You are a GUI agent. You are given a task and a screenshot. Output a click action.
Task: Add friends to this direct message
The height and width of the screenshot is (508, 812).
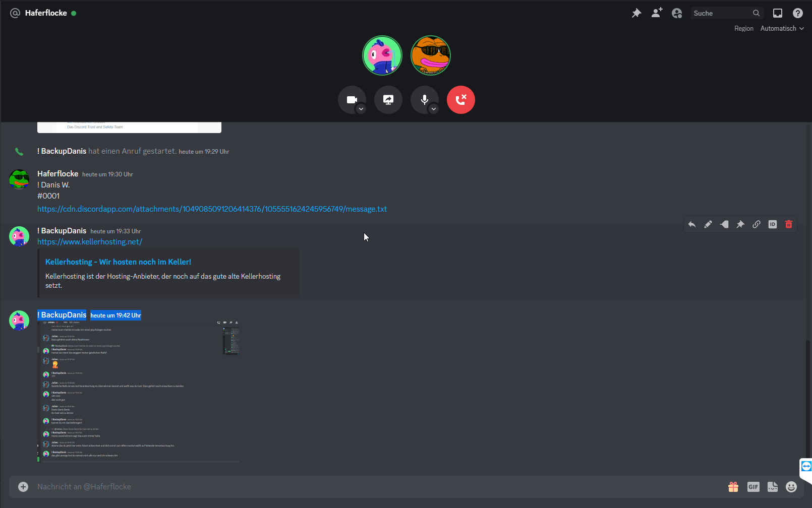click(657, 13)
